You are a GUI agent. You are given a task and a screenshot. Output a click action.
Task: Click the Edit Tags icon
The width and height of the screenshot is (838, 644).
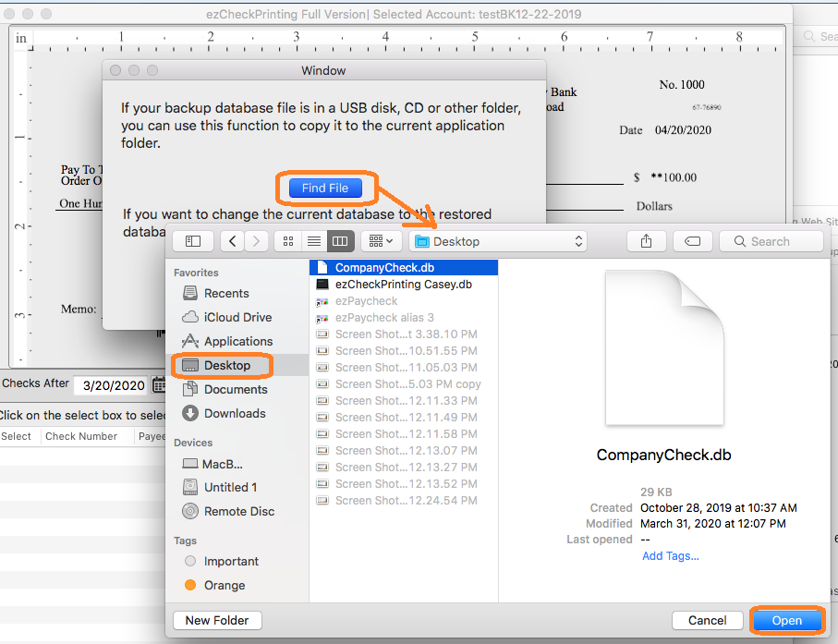coord(692,241)
